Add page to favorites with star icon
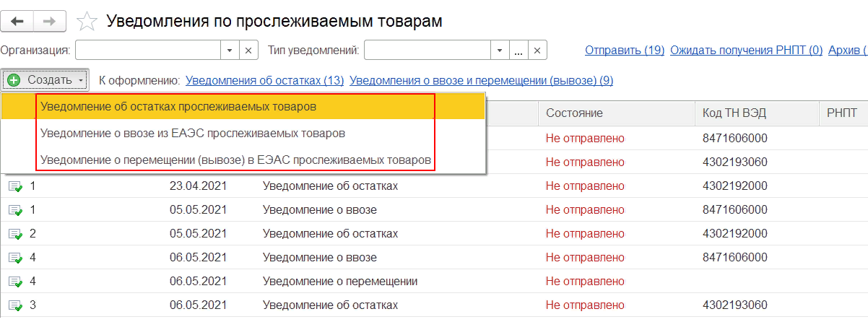The height and width of the screenshot is (322, 868). [87, 22]
